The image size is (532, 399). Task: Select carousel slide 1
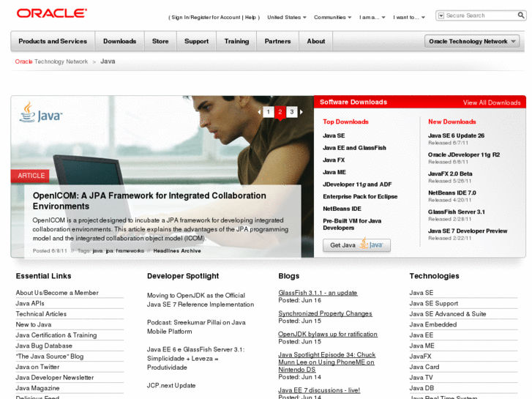pos(269,112)
